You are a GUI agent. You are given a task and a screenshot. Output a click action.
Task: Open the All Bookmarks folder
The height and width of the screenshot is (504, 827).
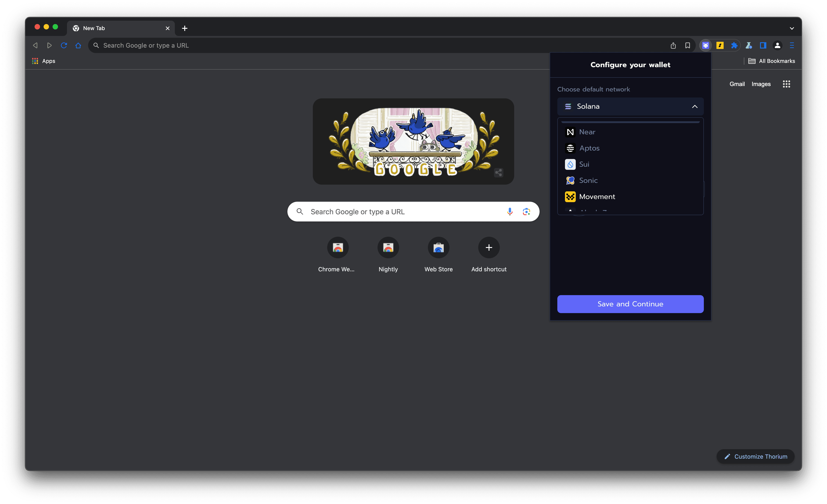[x=772, y=61]
